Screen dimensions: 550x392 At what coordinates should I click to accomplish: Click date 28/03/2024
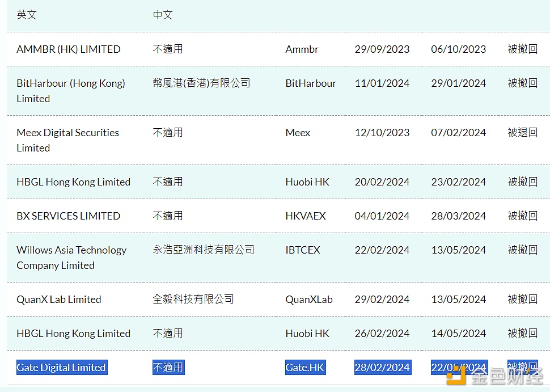459,216
